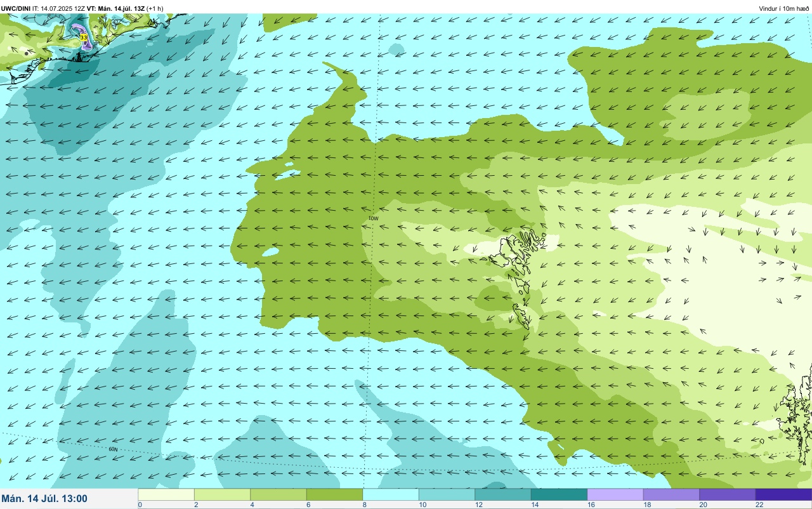Click the 'Mán. 14 Júl. 13:00' timestamp label
The width and height of the screenshot is (812, 509).
[x=44, y=499]
